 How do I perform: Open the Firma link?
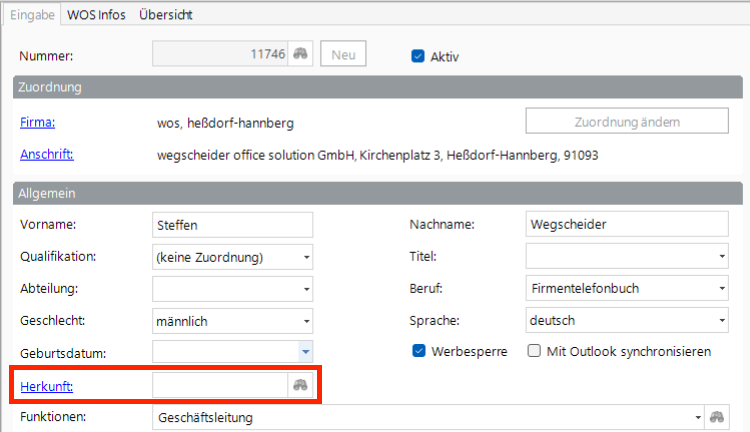[37, 123]
